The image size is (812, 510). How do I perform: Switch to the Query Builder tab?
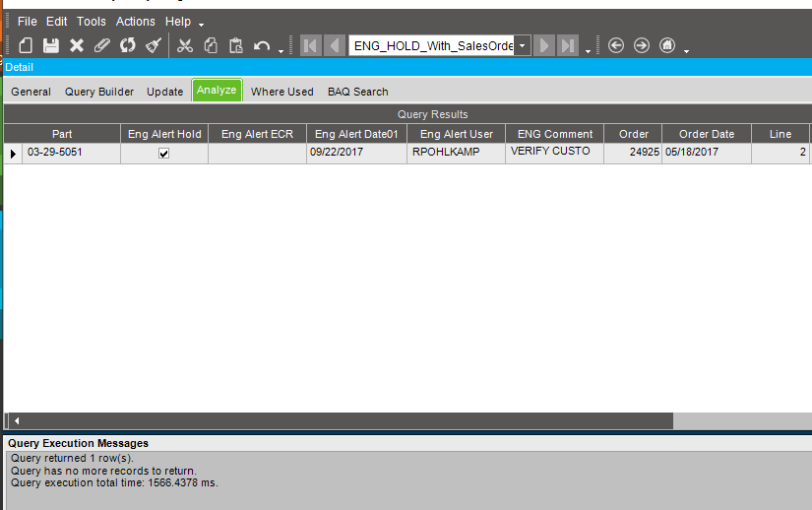[98, 92]
